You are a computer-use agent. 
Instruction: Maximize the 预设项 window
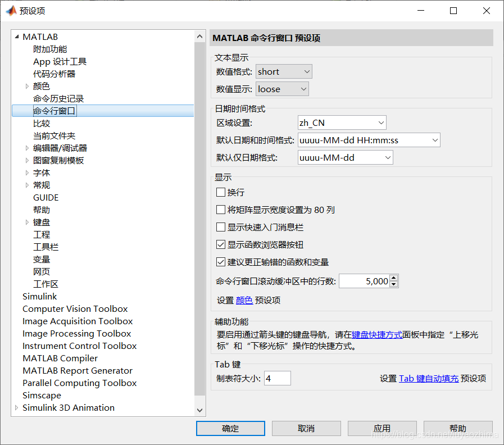point(453,11)
